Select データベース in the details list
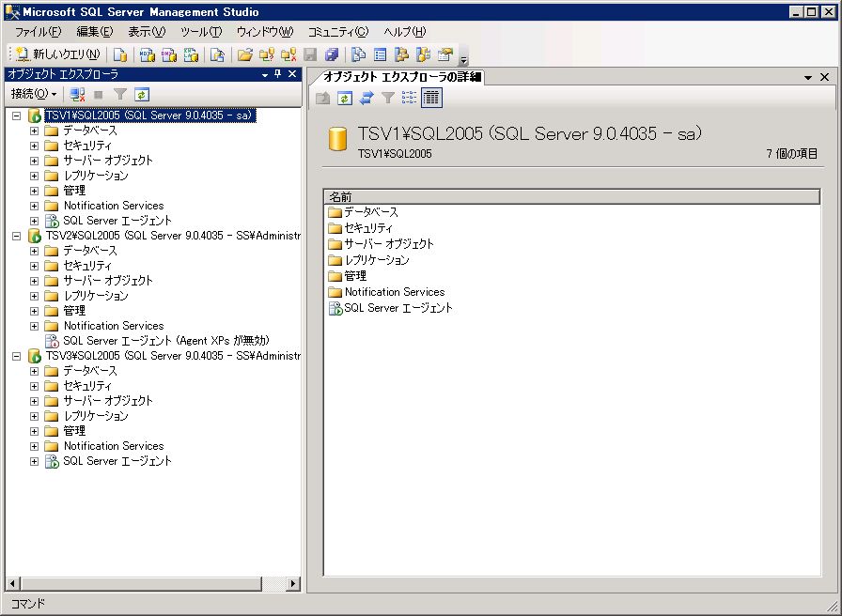This screenshot has height=616, width=842. click(x=371, y=212)
